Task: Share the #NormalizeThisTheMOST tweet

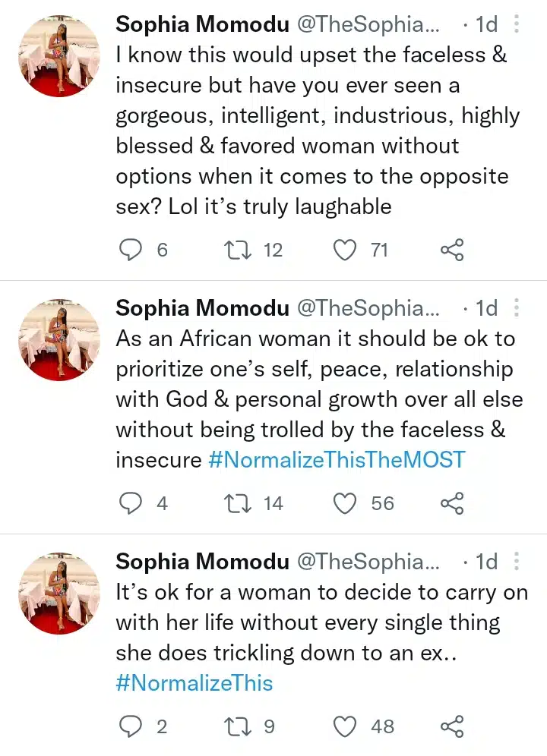Action: 452,503
